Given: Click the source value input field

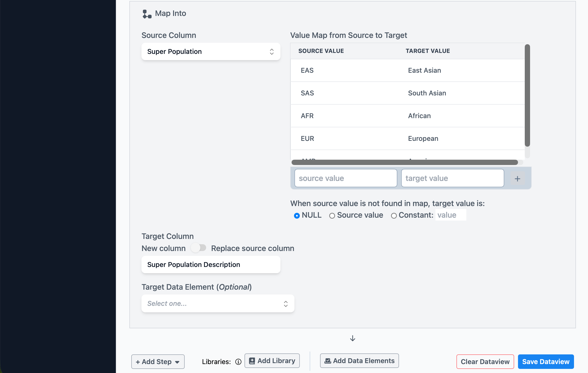Looking at the screenshot, I should pyautogui.click(x=345, y=178).
